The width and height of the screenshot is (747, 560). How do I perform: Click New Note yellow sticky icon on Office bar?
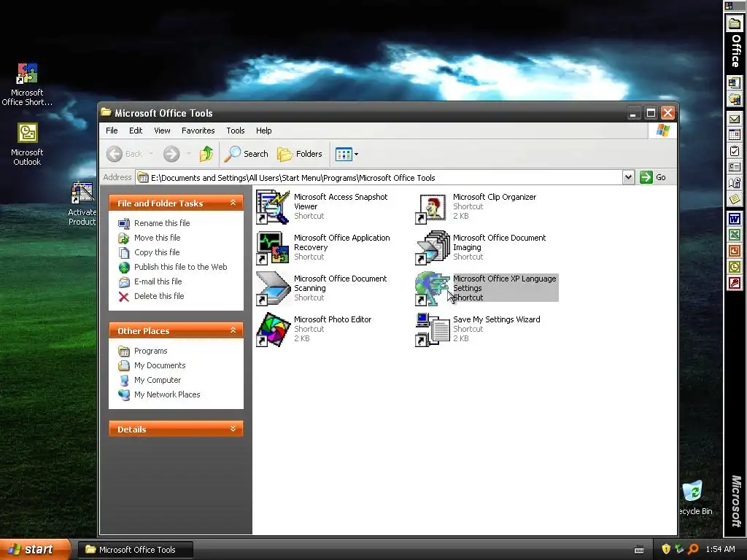(x=734, y=198)
